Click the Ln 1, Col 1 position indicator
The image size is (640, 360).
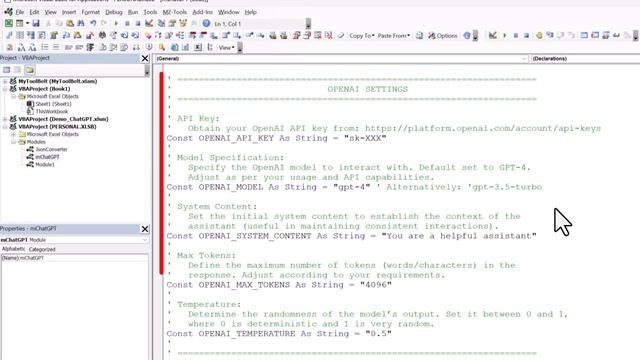point(228,24)
